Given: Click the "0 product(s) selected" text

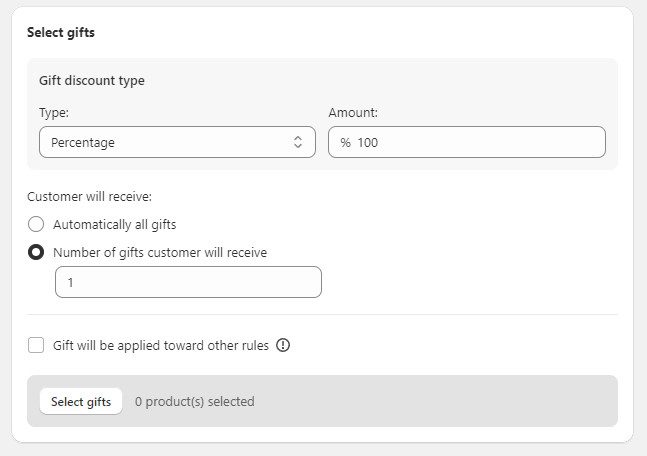Looking at the screenshot, I should click(x=194, y=401).
